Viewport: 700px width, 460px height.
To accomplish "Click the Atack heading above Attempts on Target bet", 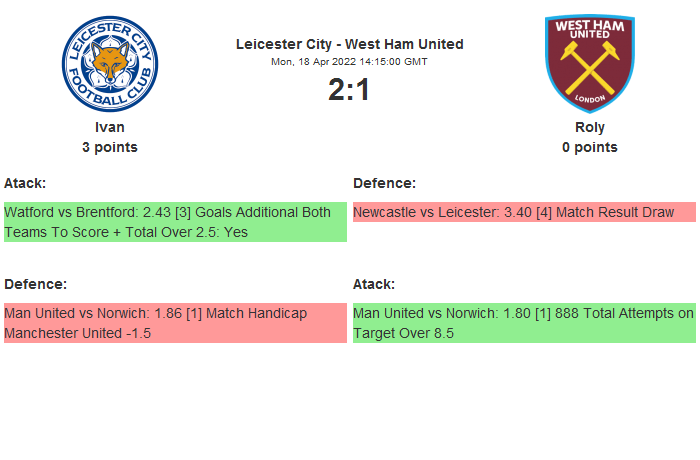I will (x=374, y=284).
